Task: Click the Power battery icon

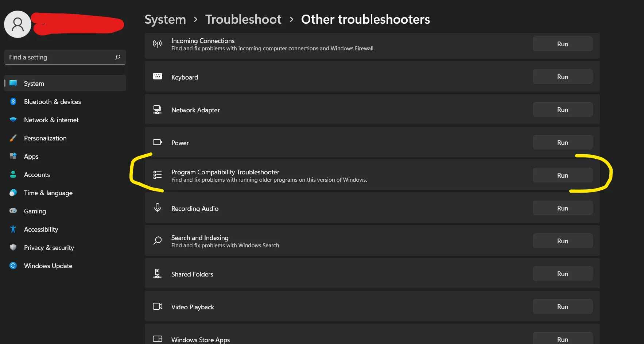Action: point(158,142)
